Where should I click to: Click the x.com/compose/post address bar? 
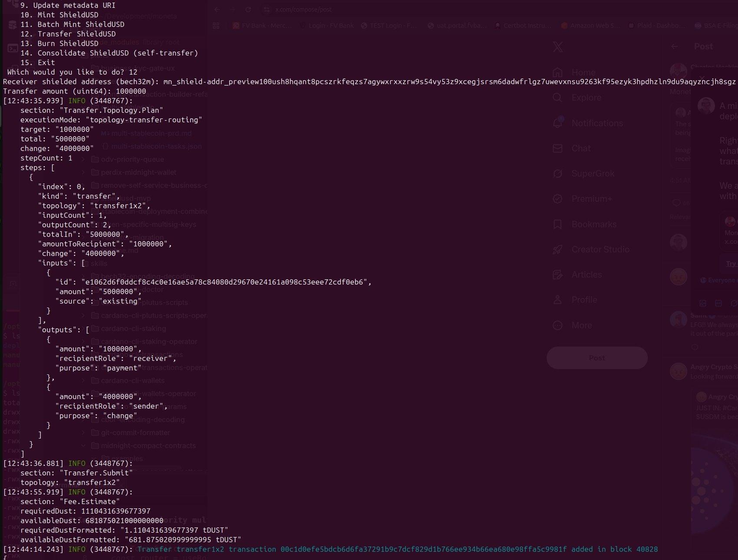tap(304, 10)
